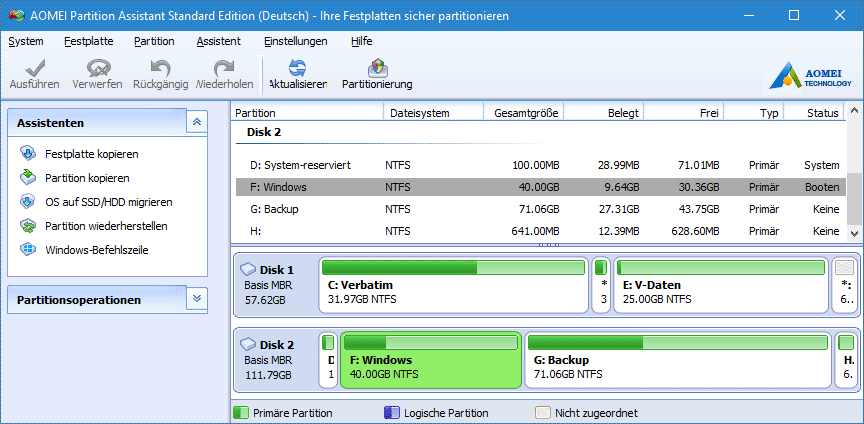Click the Nicht zugeordnet legend swatch
The height and width of the screenshot is (424, 864).
542,412
